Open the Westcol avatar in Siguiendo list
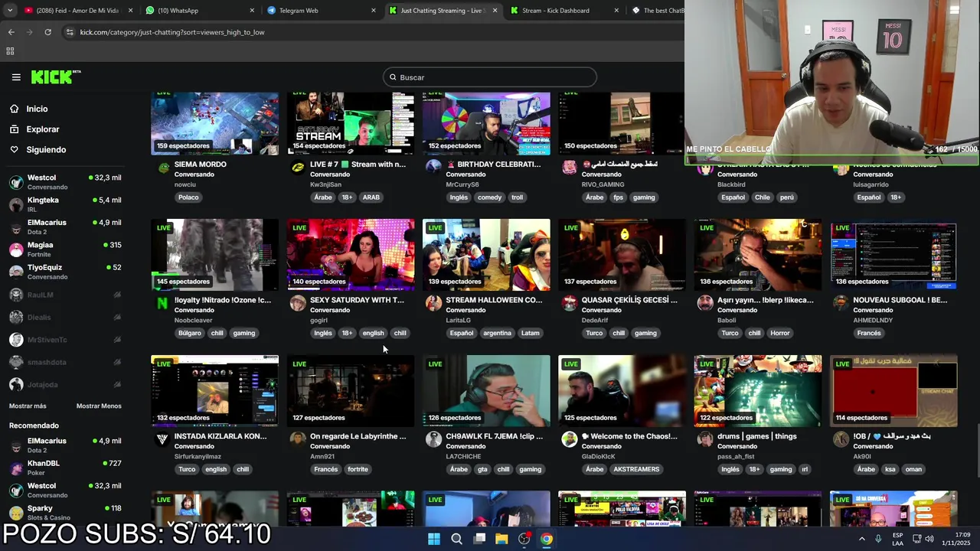The width and height of the screenshot is (980, 551). (x=16, y=182)
